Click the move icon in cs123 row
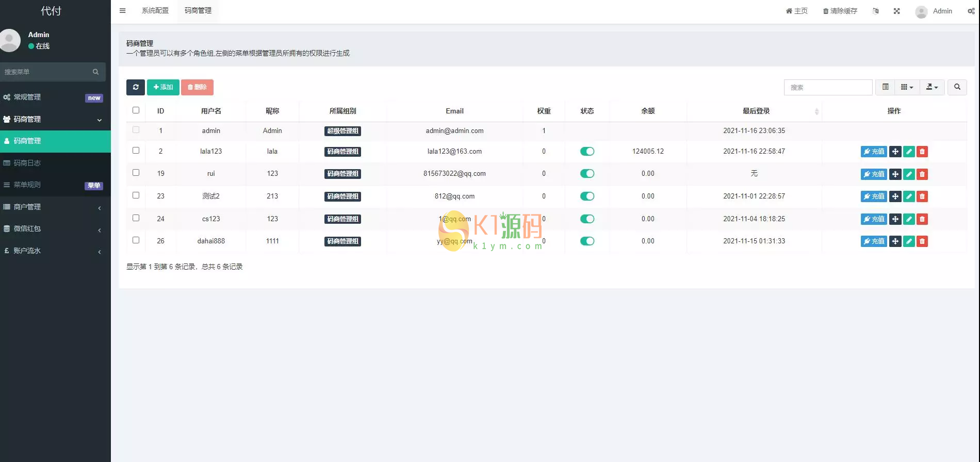Image resolution: width=980 pixels, height=462 pixels. pyautogui.click(x=895, y=219)
